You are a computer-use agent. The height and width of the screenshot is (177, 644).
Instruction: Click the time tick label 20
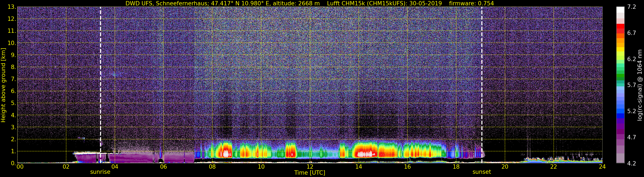(505, 167)
